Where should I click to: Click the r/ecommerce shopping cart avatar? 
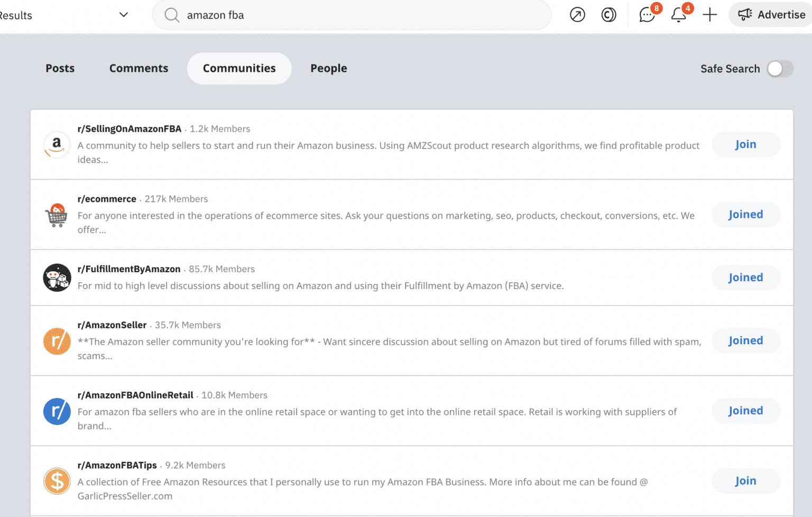pos(57,215)
